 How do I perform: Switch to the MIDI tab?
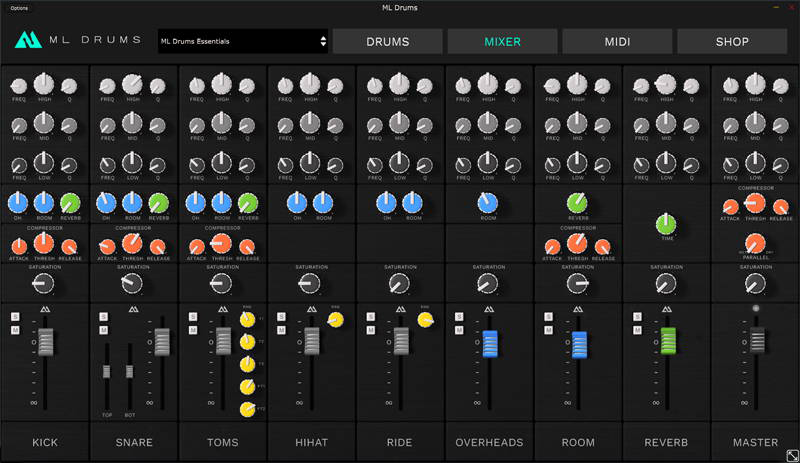click(x=617, y=41)
